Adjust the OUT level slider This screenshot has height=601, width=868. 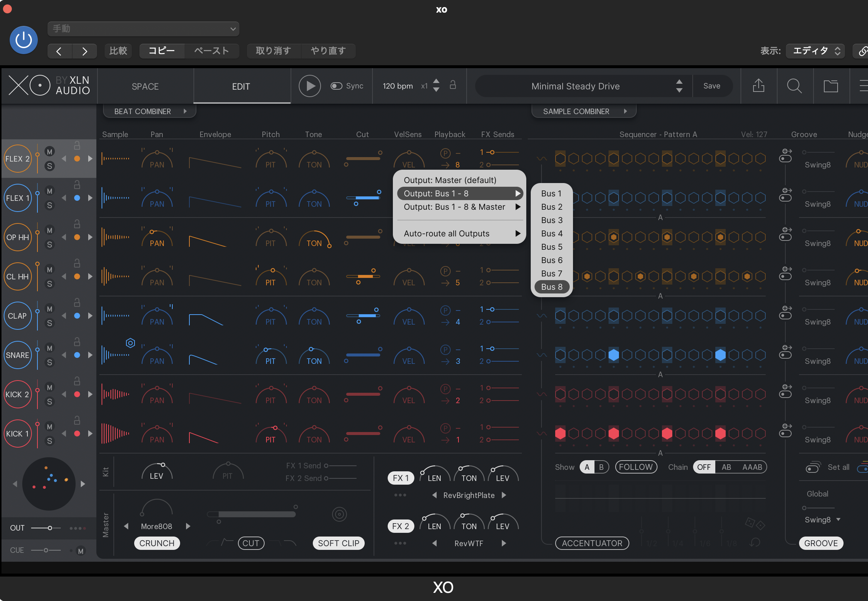click(46, 528)
